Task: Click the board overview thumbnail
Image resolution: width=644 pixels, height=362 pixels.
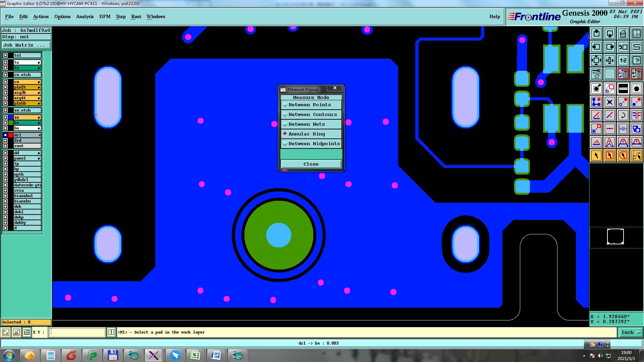Action: click(615, 237)
